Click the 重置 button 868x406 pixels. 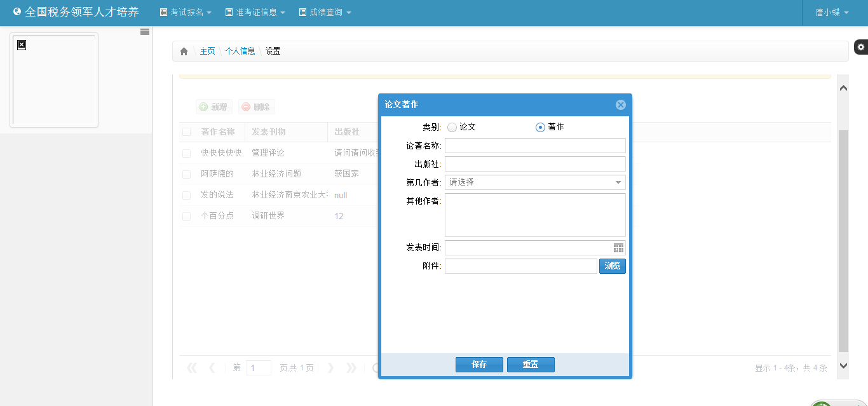531,365
